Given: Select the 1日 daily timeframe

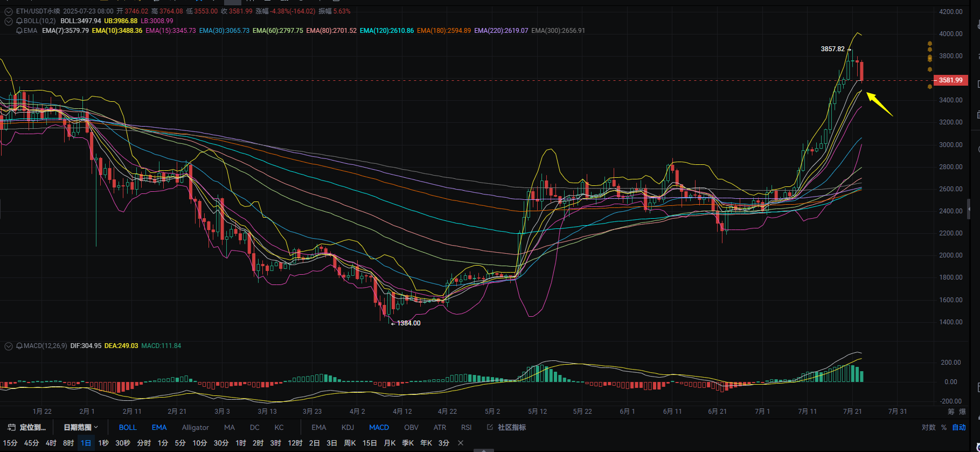Looking at the screenshot, I should point(86,443).
